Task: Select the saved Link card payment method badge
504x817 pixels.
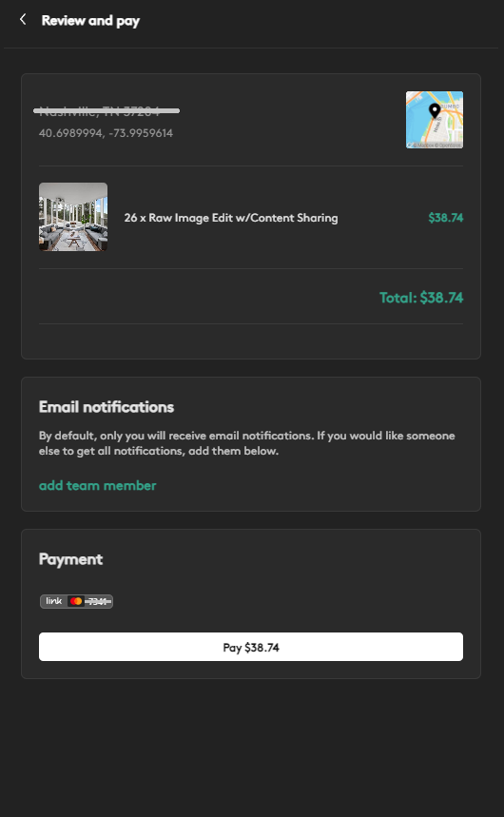Action: point(77,601)
